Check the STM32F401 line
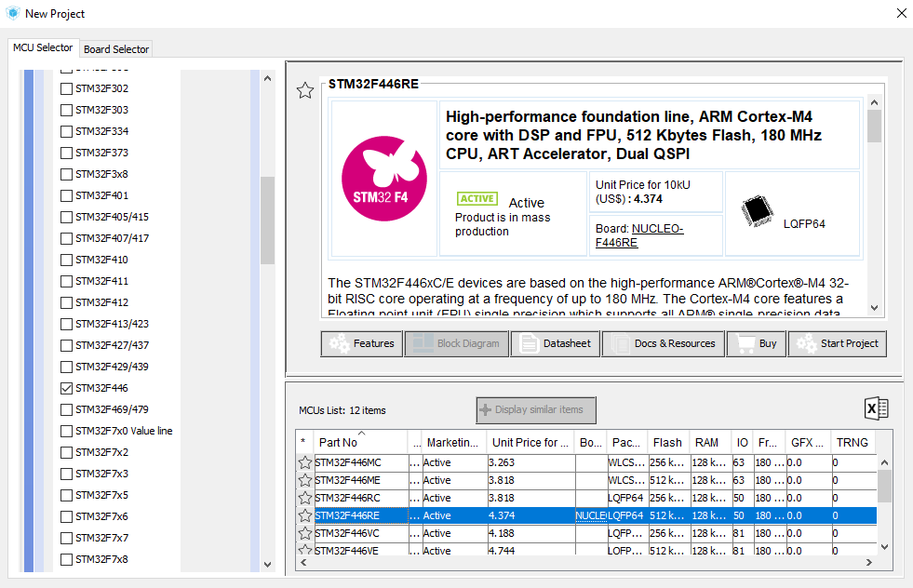The width and height of the screenshot is (913, 588). point(66,195)
